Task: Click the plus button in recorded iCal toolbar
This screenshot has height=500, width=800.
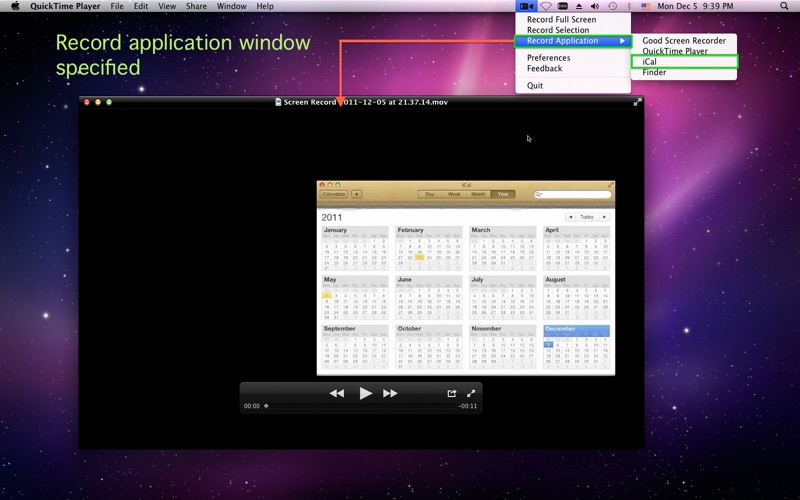Action: (x=357, y=194)
